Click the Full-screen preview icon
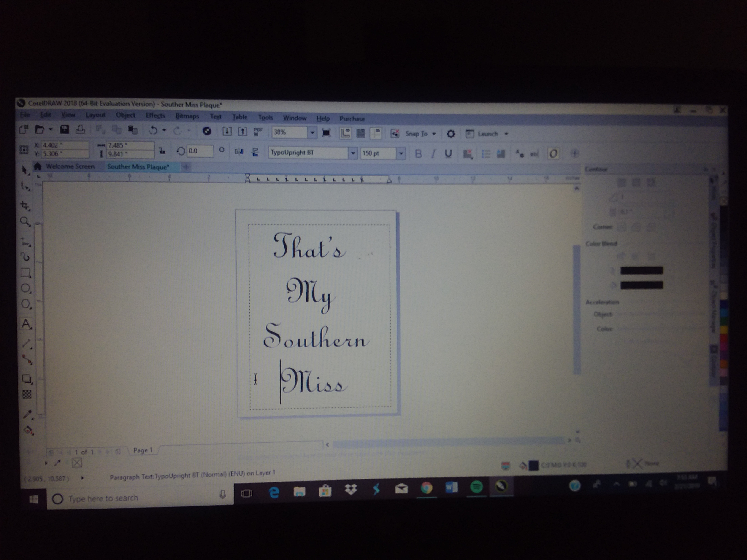Image resolution: width=747 pixels, height=560 pixels. point(326,133)
